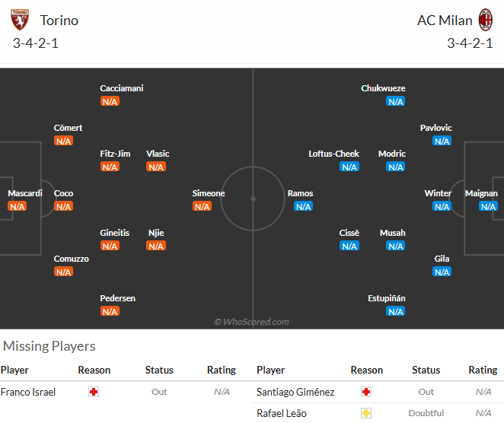
Task: Open Rafael Leão in missing players
Action: 282,413
